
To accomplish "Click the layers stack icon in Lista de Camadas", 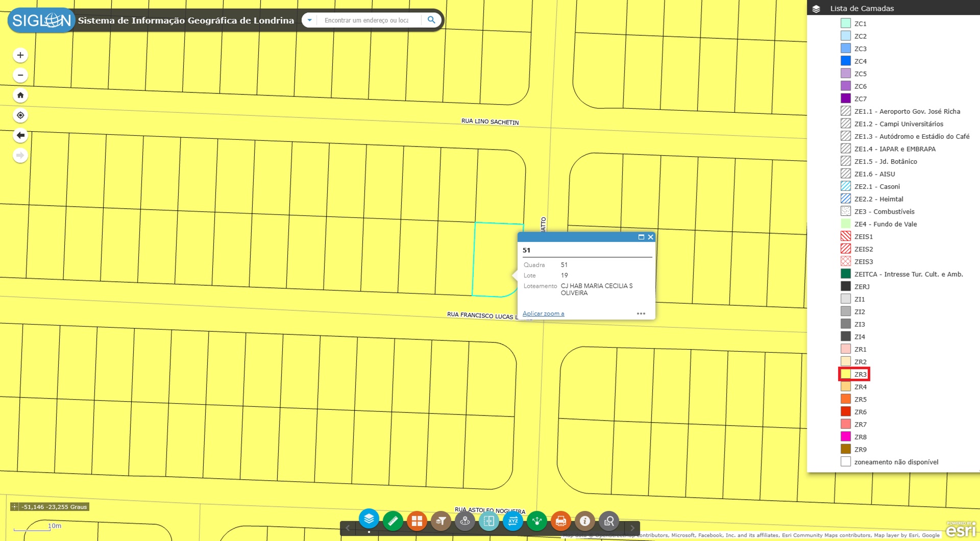I will (816, 9).
